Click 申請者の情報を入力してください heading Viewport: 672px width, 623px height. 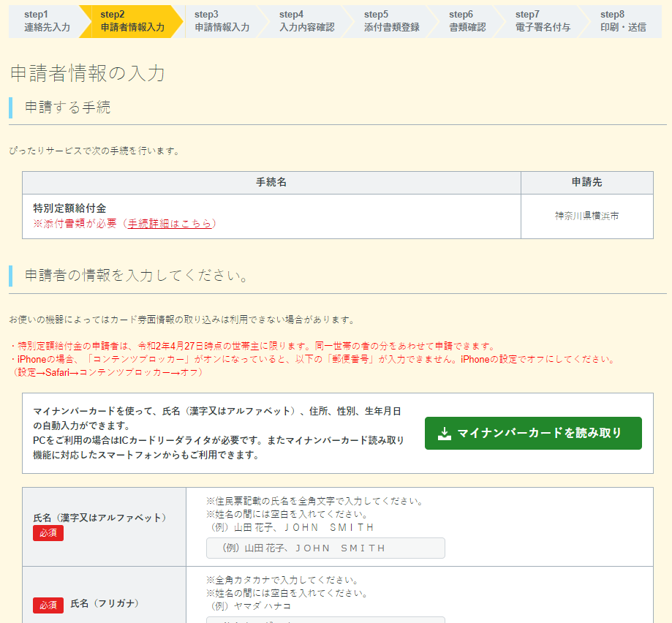136,276
